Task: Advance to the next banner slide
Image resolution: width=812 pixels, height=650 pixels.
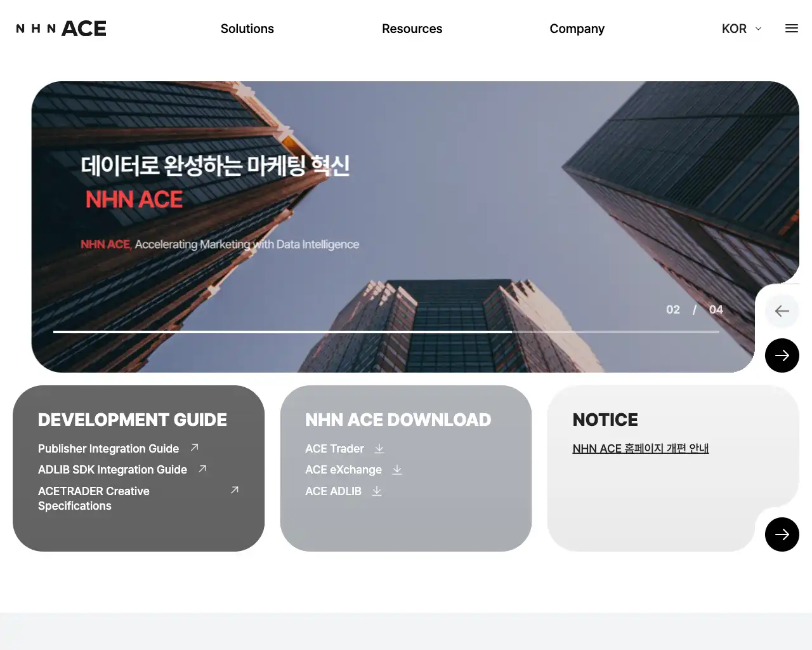Action: pos(782,355)
